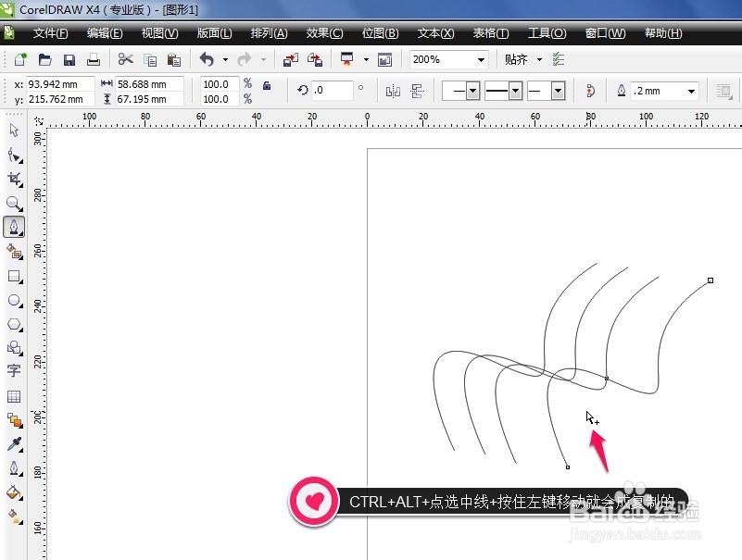Select the Outline pen tool

click(x=14, y=468)
